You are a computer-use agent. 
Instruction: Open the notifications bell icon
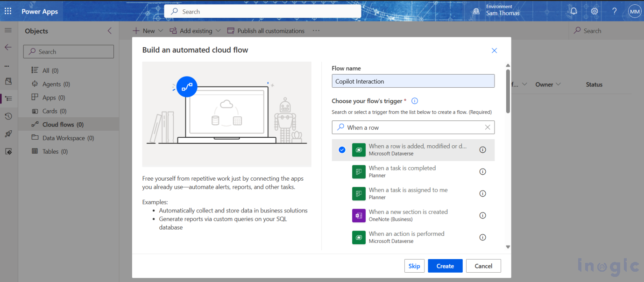pos(573,11)
